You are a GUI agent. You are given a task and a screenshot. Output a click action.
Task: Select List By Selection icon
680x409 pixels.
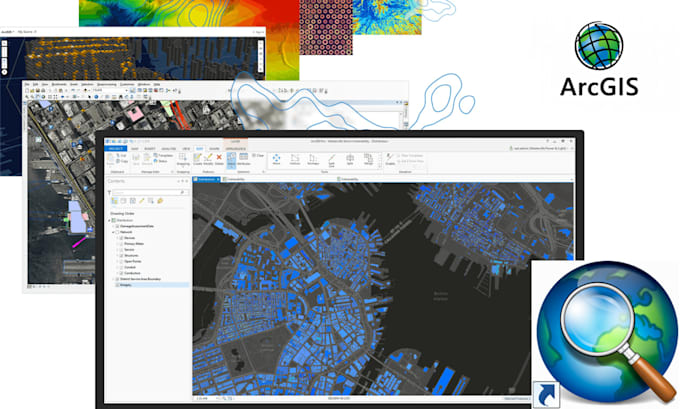[x=133, y=201]
